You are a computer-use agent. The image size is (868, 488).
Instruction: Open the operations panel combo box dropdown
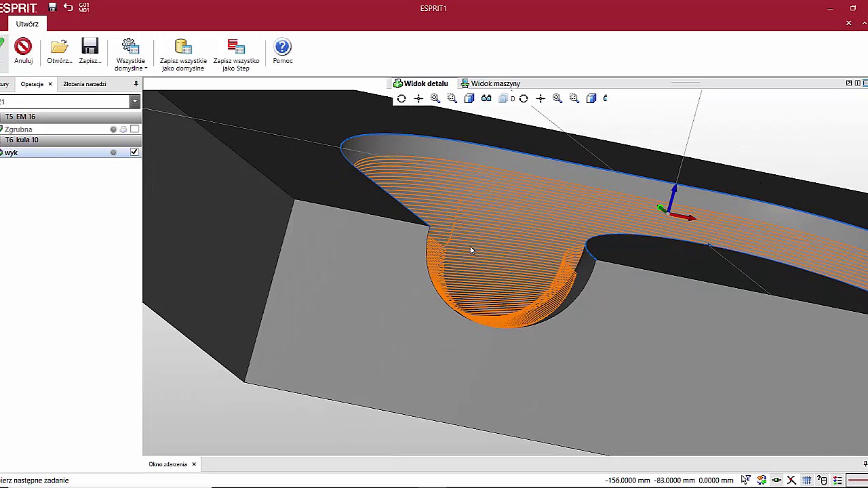(x=135, y=101)
